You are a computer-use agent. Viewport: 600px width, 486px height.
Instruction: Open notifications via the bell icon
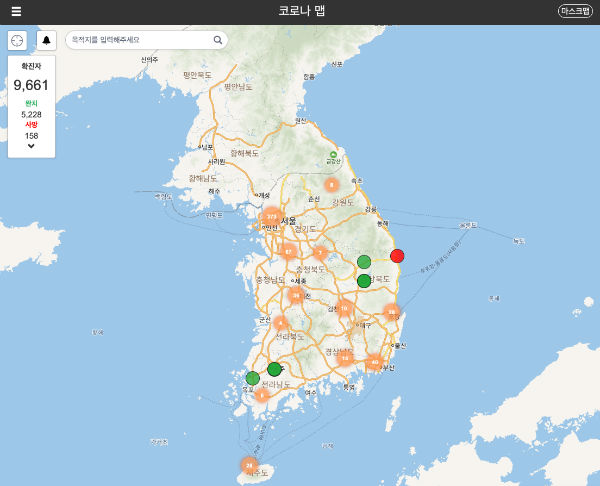(46, 40)
